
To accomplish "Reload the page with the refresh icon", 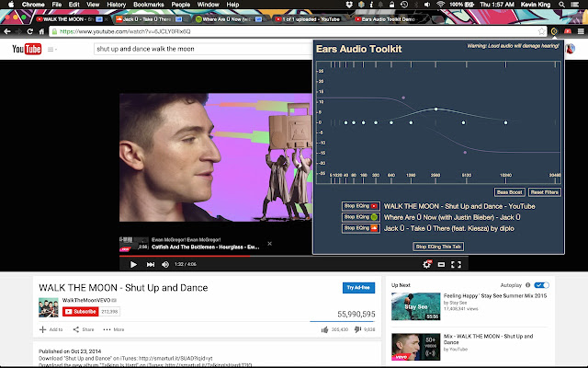I will [30, 31].
